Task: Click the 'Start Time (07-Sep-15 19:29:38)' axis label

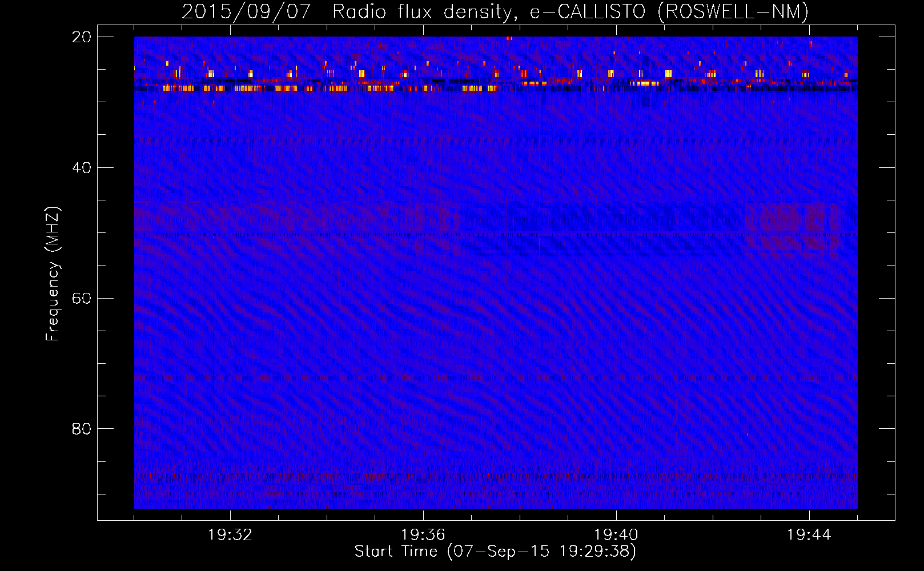Action: [495, 552]
